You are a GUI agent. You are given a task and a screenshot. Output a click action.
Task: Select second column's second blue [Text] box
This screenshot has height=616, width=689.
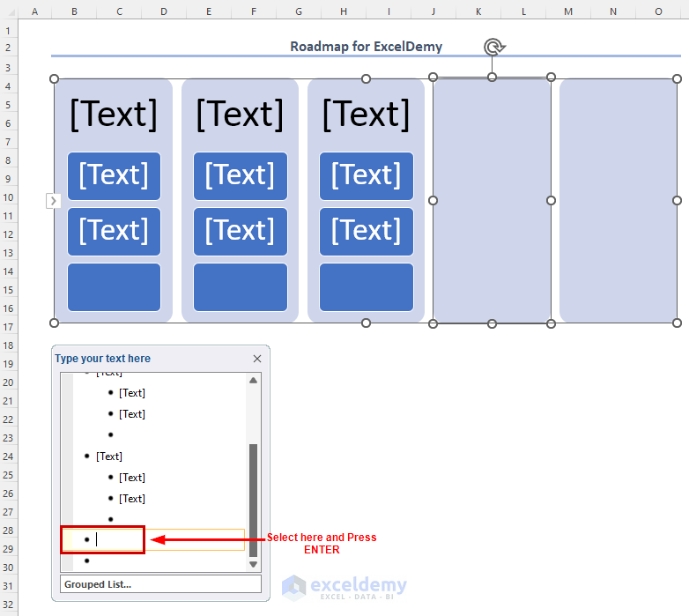click(241, 231)
